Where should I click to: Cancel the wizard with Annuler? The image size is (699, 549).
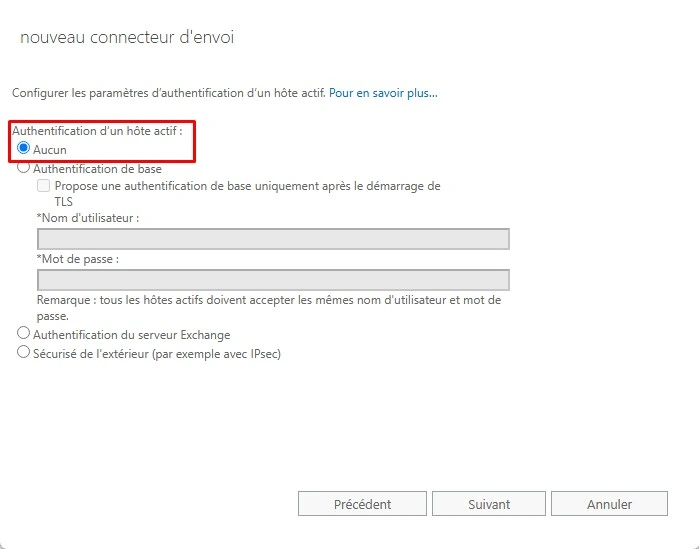click(609, 504)
